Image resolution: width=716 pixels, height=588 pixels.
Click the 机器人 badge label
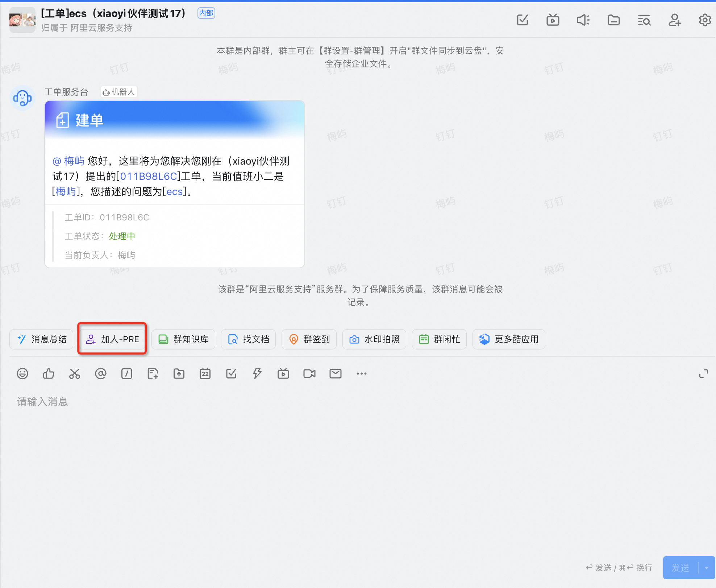[119, 92]
